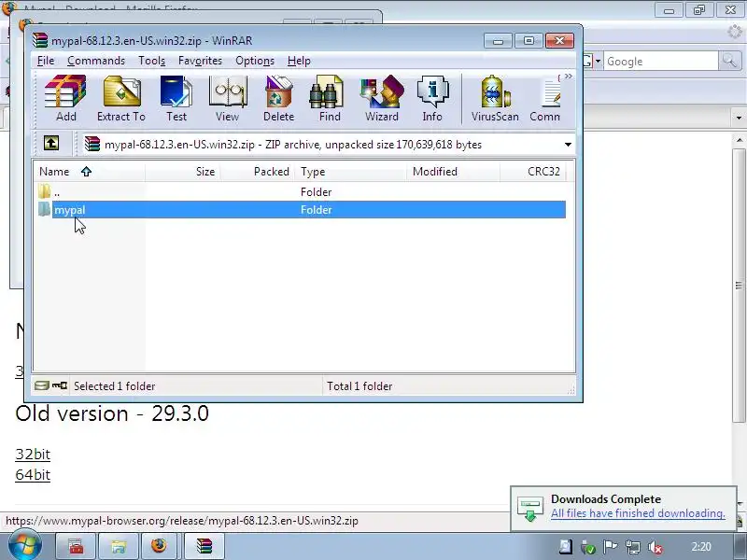Open the Commands menu
The image size is (747, 560).
click(96, 61)
